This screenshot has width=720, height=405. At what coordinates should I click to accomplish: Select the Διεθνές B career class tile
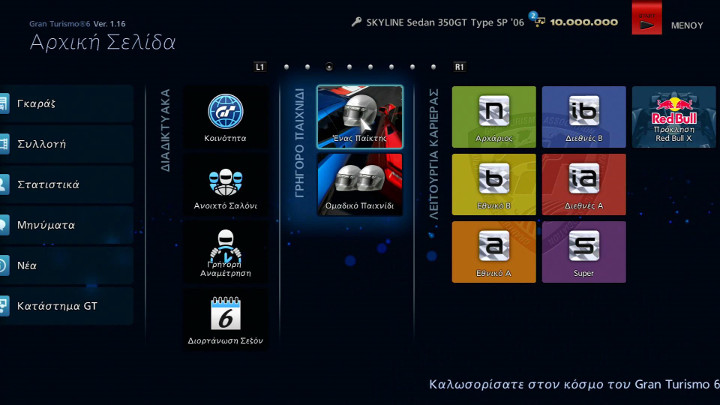click(583, 117)
